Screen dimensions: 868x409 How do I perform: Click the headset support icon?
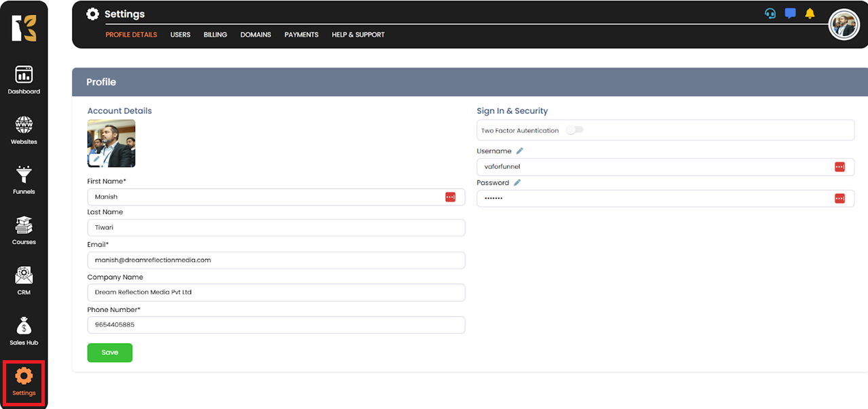click(x=770, y=14)
